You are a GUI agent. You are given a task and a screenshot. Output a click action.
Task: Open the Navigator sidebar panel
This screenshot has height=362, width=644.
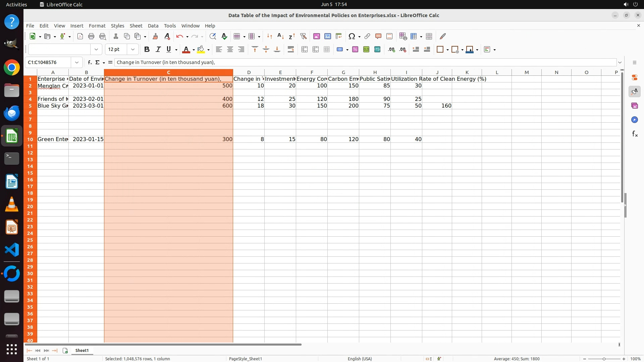click(x=634, y=120)
